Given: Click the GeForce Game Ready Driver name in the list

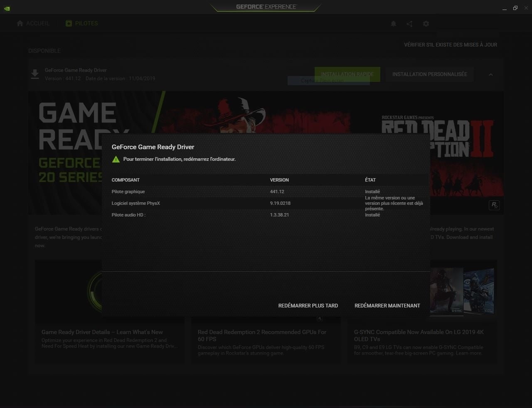Looking at the screenshot, I should 76,70.
